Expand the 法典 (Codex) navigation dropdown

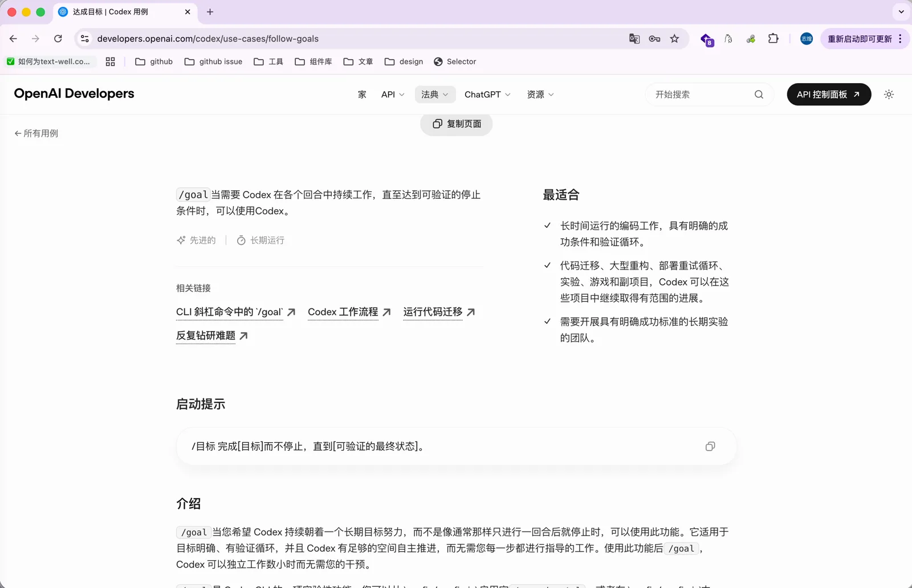point(435,95)
